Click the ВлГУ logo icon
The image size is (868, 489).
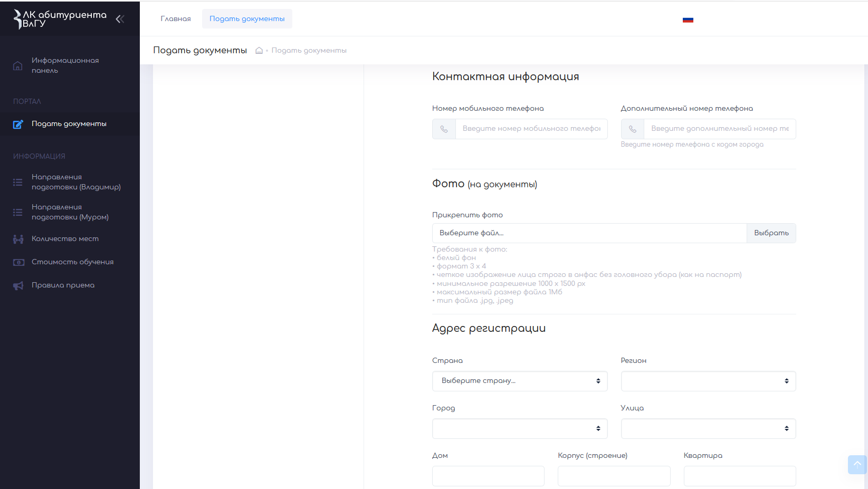(17, 19)
